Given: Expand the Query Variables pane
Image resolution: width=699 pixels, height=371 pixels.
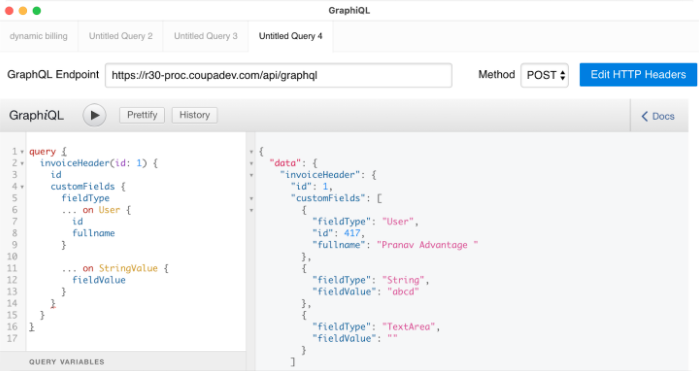Looking at the screenshot, I should pyautogui.click(x=123, y=362).
